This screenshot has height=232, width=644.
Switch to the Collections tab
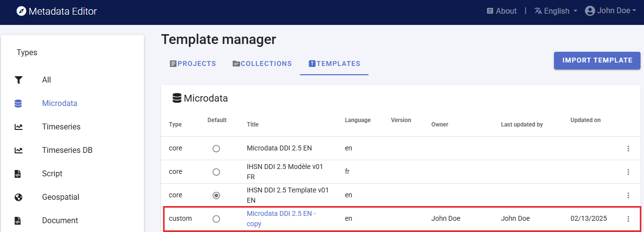pyautogui.click(x=262, y=63)
